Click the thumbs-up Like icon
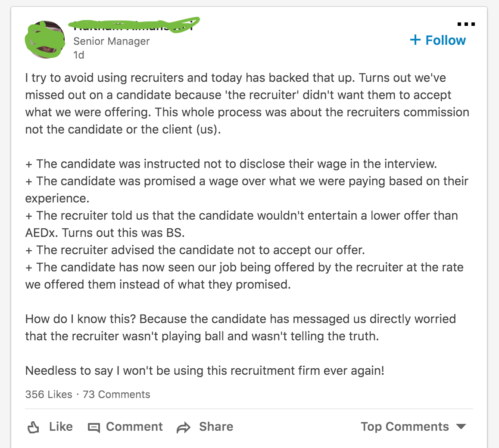The height and width of the screenshot is (448, 499). coord(33,427)
